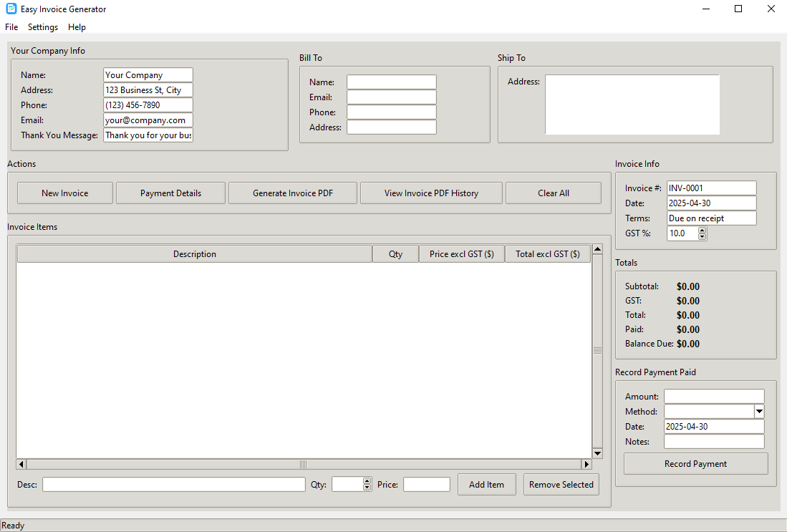View Invoice PDF History
Viewport: 787px width, 532px height.
[x=430, y=193]
